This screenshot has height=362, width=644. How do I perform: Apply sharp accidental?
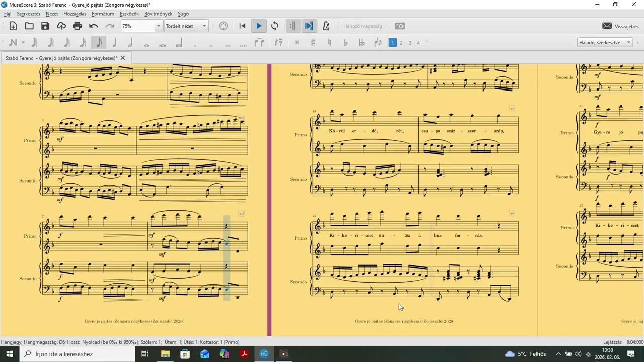(313, 43)
